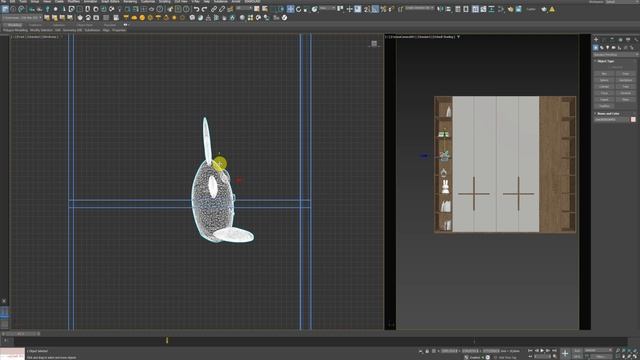Toggle the Set Key mode button

point(577,357)
